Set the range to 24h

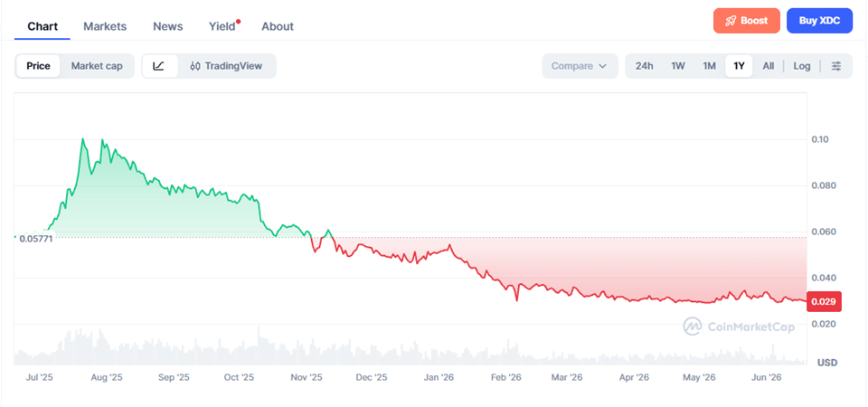[x=645, y=66]
